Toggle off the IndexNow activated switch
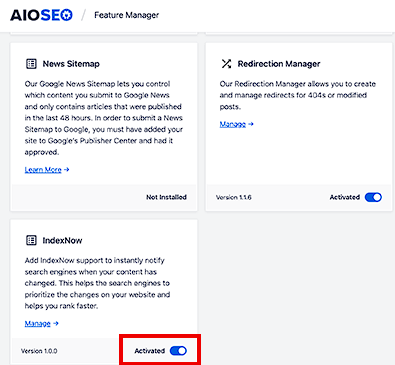The height and width of the screenshot is (365, 395). tap(178, 351)
